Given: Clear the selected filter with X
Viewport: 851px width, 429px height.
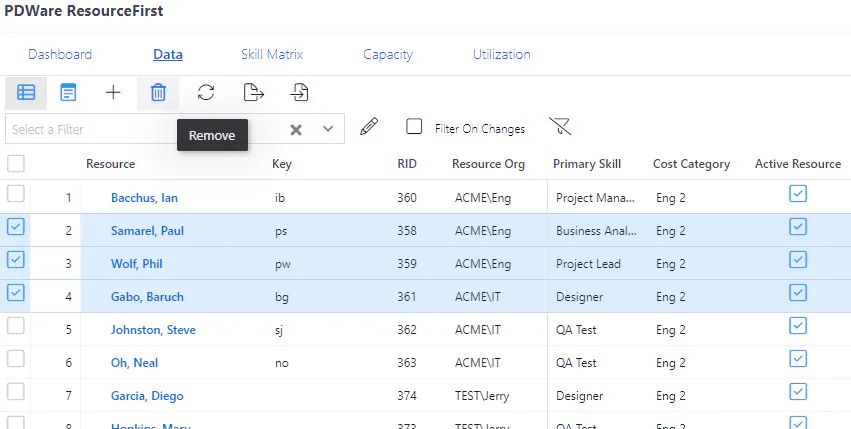Looking at the screenshot, I should click(x=296, y=129).
